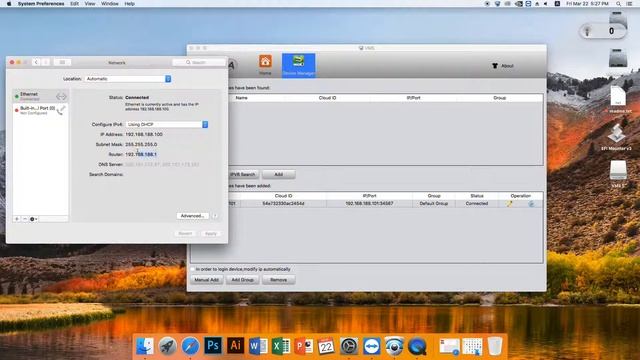Click the Revert button in Network
Image resolution: width=640 pixels, height=360 pixels.
pos(185,233)
